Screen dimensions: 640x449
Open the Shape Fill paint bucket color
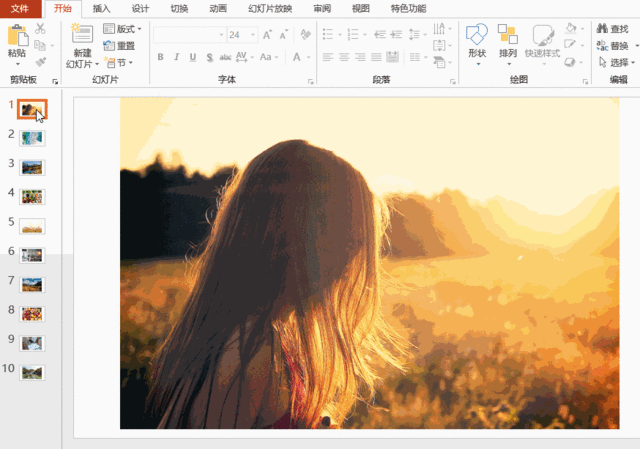[572, 28]
